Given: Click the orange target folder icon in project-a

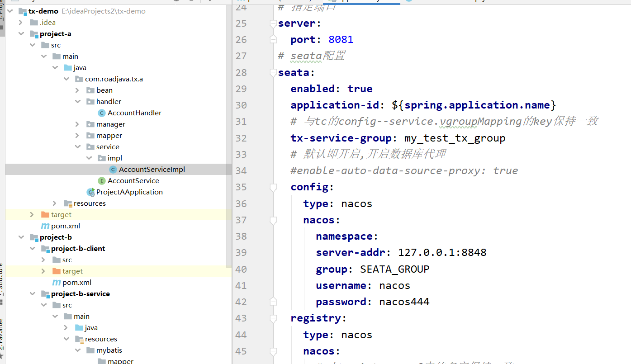Looking at the screenshot, I should [45, 214].
